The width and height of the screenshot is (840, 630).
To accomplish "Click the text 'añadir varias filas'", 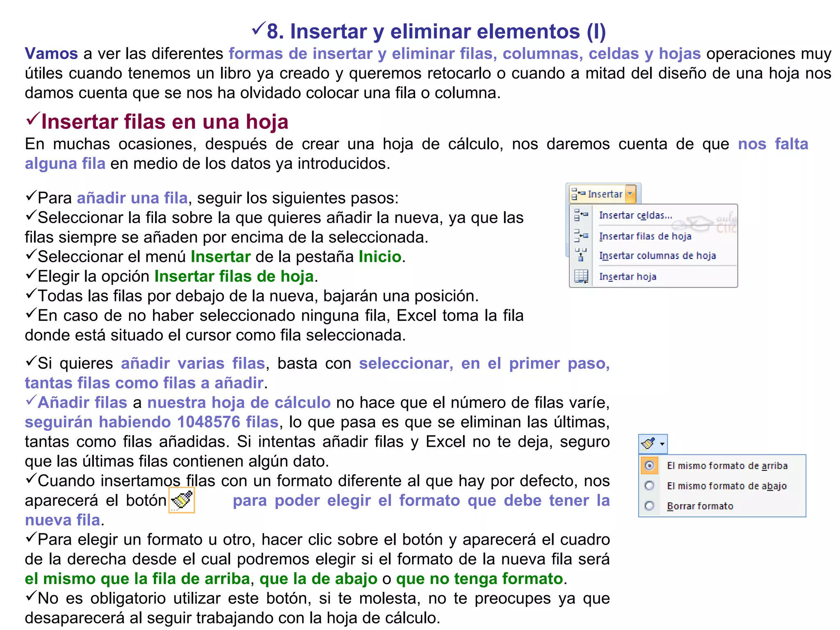I will click(x=193, y=363).
